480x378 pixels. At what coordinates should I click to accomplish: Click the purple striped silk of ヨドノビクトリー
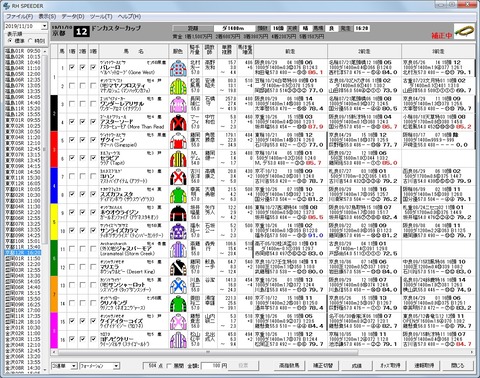click(x=178, y=340)
